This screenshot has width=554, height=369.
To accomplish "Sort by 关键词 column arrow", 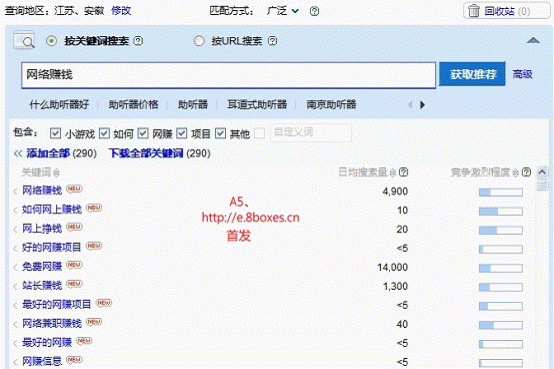I will pos(56,173).
